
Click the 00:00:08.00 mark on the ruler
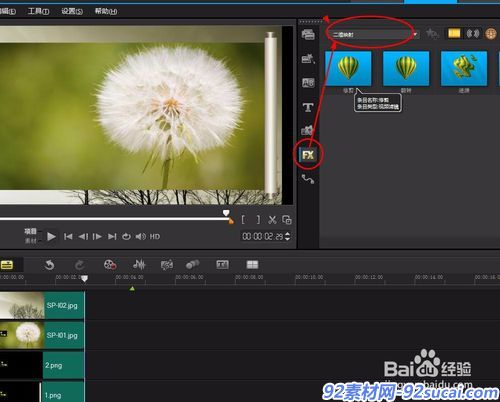[x=249, y=277]
